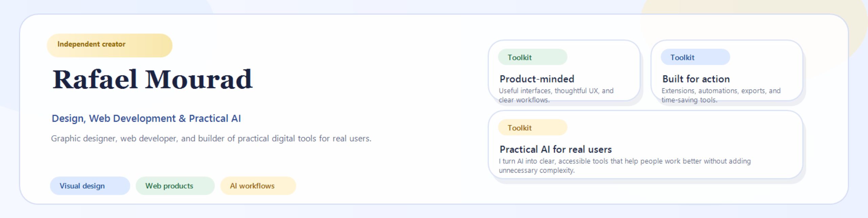
Task: Open the Built for action heading
Action: point(696,79)
